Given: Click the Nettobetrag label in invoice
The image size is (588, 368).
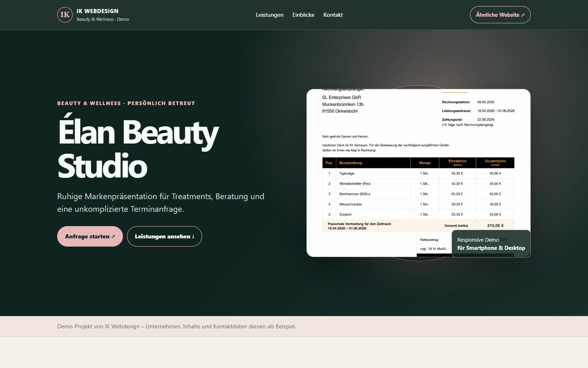Looking at the screenshot, I should 429,240.
